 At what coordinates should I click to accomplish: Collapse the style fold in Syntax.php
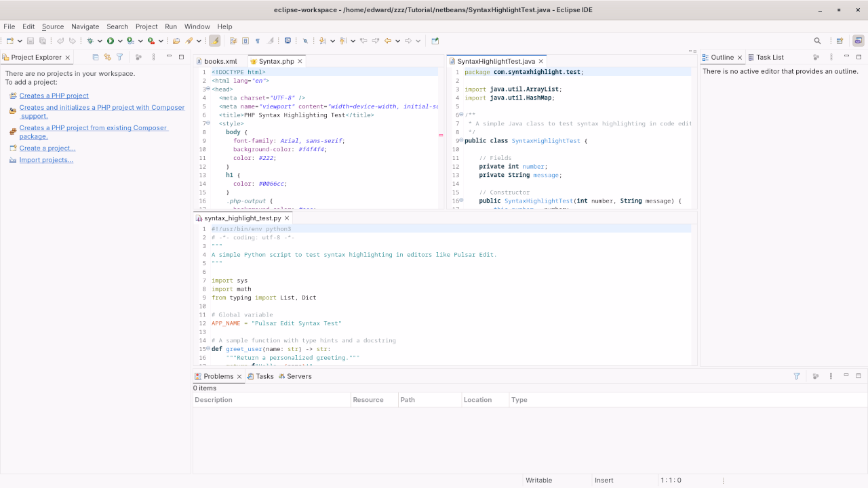[208, 123]
